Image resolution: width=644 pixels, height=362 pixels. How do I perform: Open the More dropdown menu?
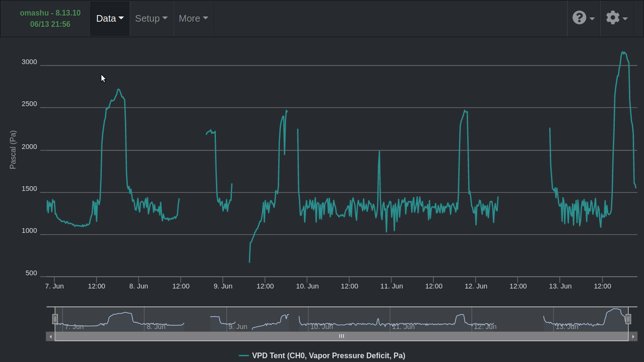point(193,18)
